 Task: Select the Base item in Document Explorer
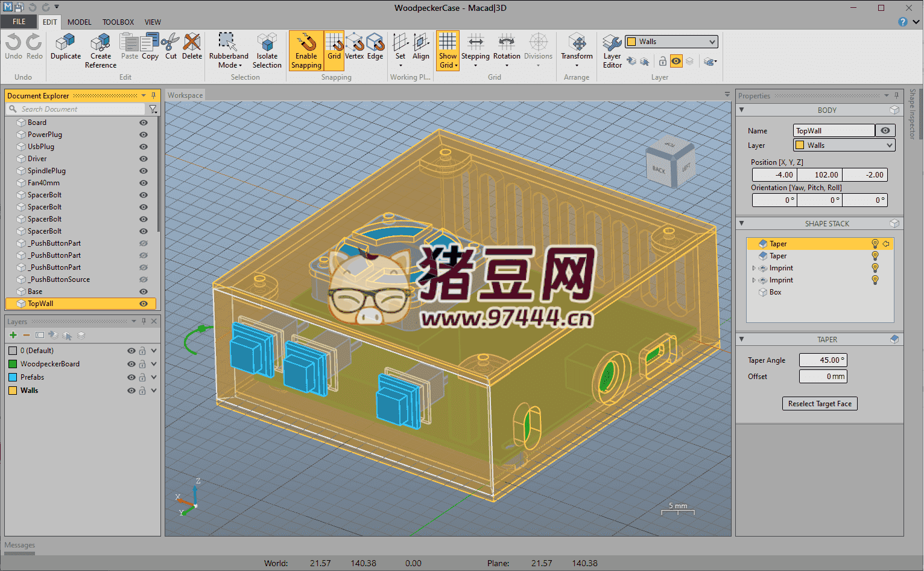click(x=35, y=292)
